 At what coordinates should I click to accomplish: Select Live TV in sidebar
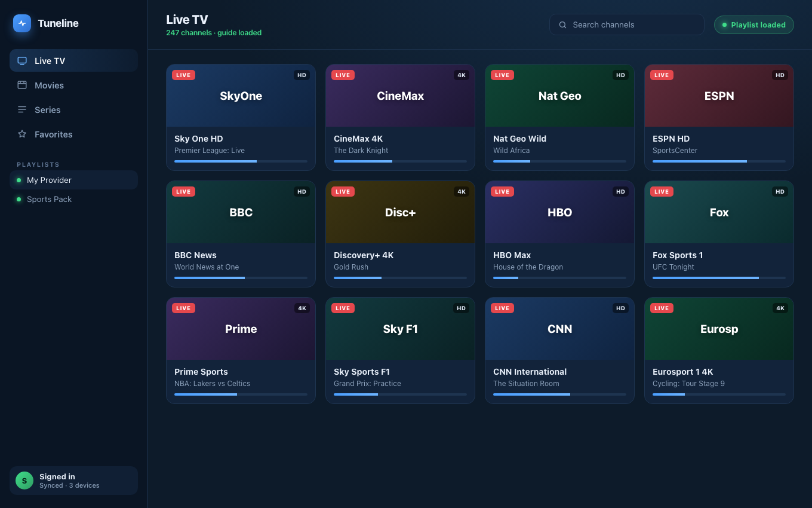pos(73,60)
